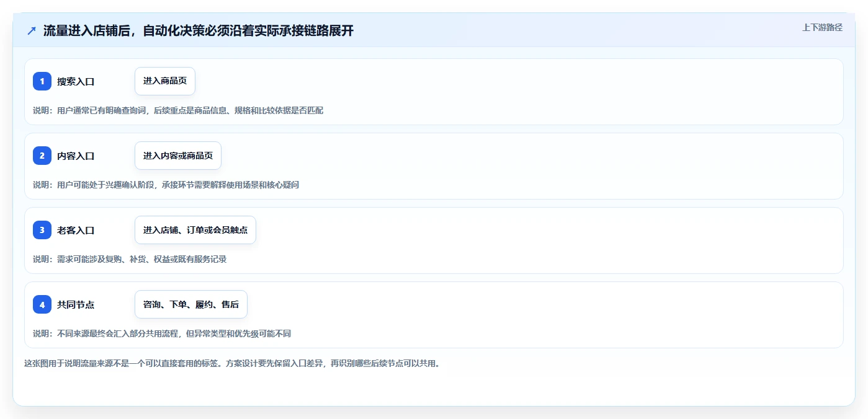Click description starting 说明：需求可能涉及复购

click(x=130, y=259)
